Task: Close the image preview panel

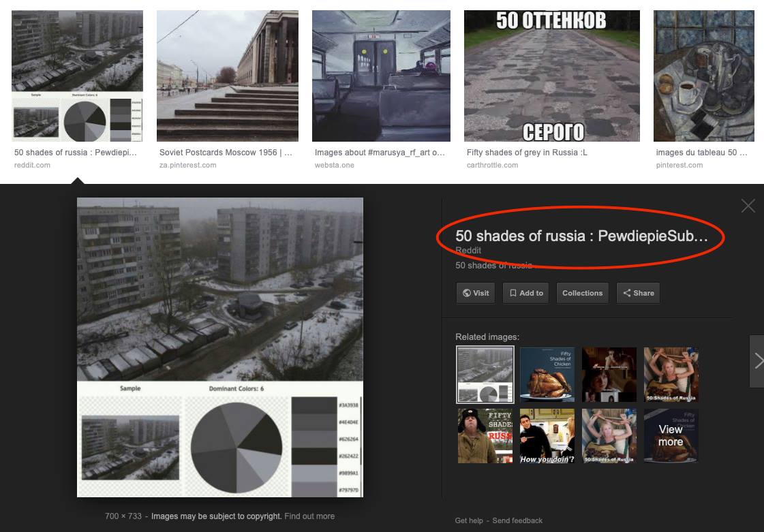Action: [x=748, y=206]
